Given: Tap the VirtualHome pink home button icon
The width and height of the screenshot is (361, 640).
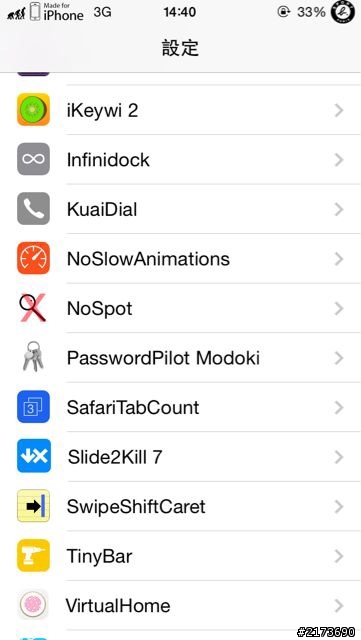Looking at the screenshot, I should point(33,604).
